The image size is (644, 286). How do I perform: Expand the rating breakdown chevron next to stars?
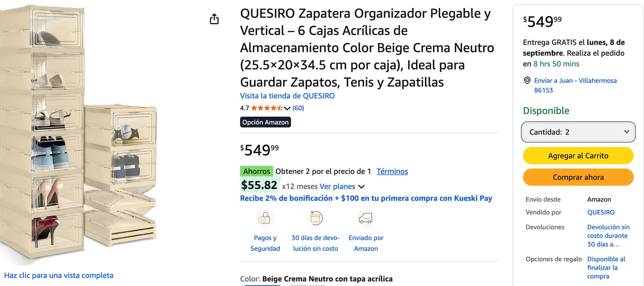point(287,108)
